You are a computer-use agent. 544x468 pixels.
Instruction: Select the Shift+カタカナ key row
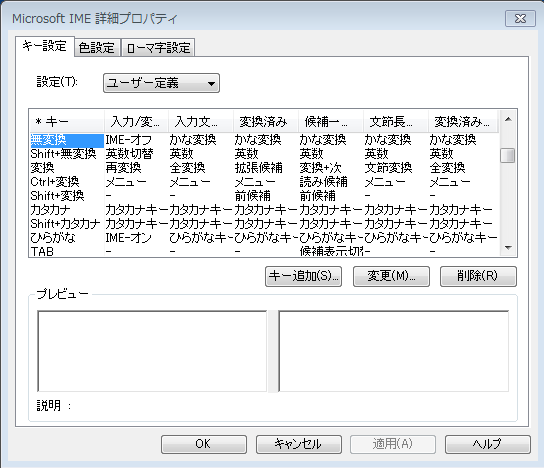coord(264,223)
